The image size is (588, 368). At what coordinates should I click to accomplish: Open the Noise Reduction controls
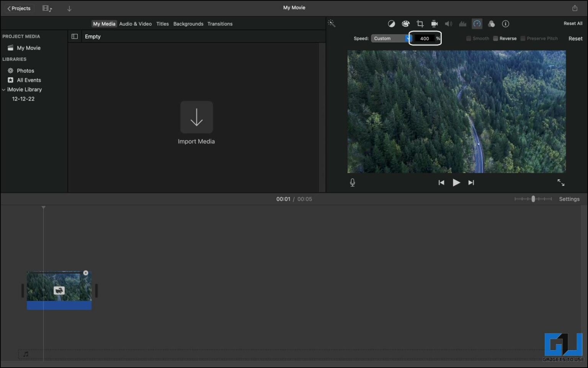coord(463,24)
